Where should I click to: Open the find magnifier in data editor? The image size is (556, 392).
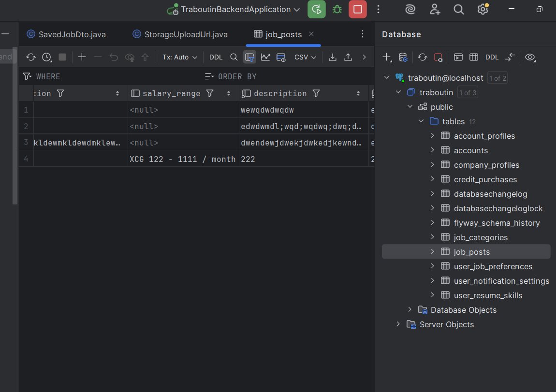(x=234, y=57)
